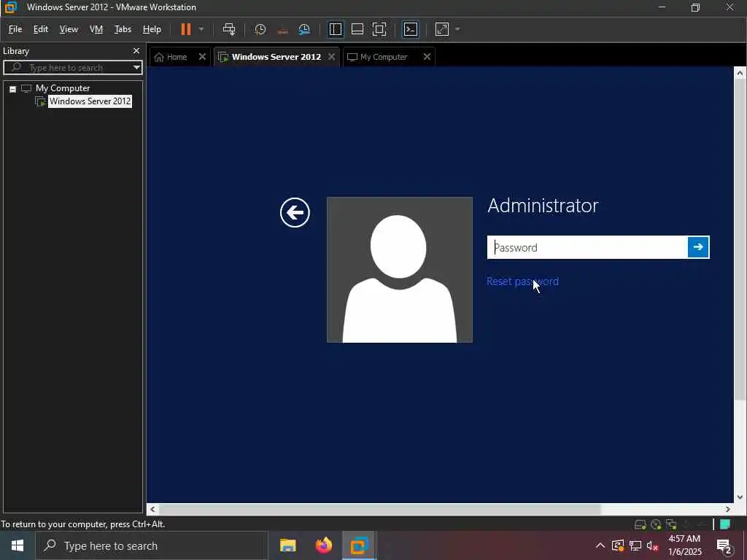This screenshot has width=747, height=560.
Task: Toggle the console view toolbar icon
Action: (x=411, y=29)
